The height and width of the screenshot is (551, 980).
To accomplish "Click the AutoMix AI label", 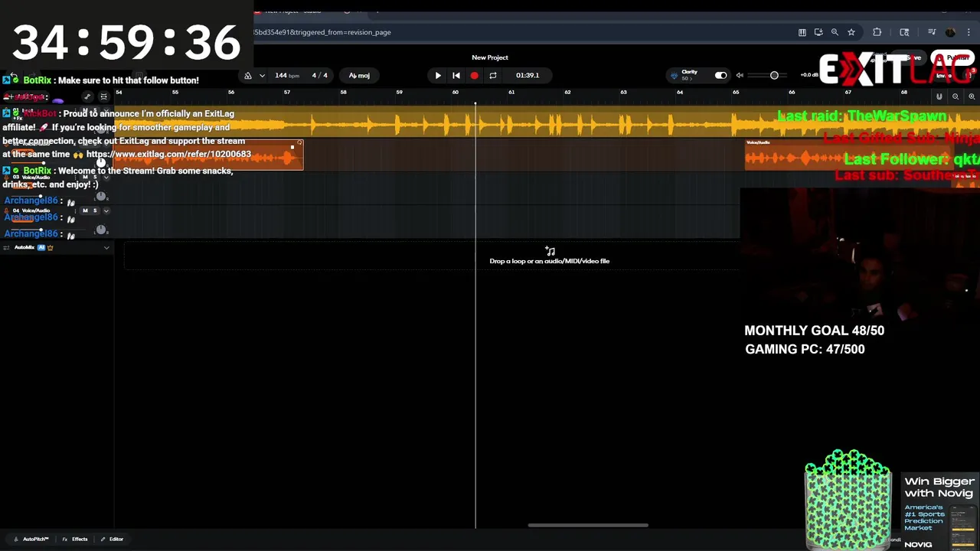I will point(41,248).
